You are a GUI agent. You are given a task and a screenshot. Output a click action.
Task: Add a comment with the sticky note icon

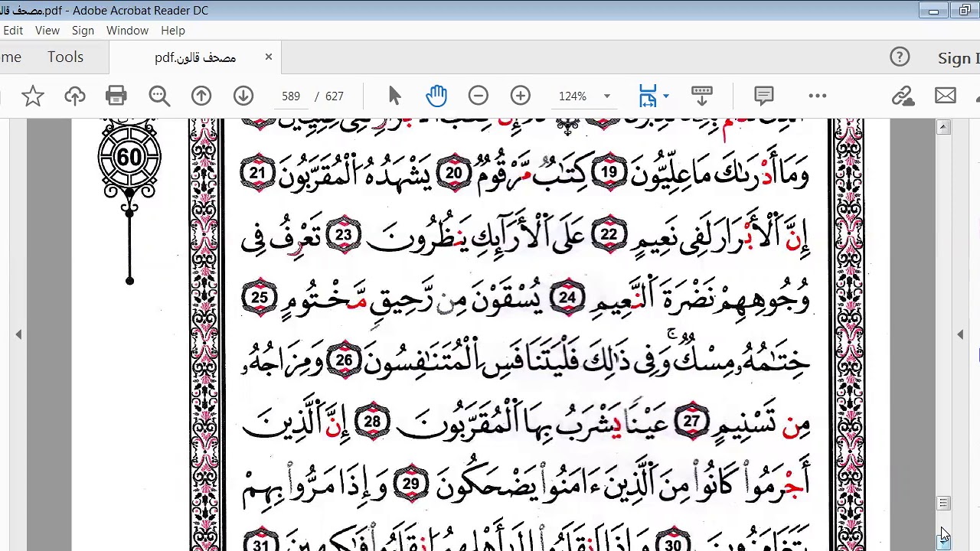click(x=763, y=96)
